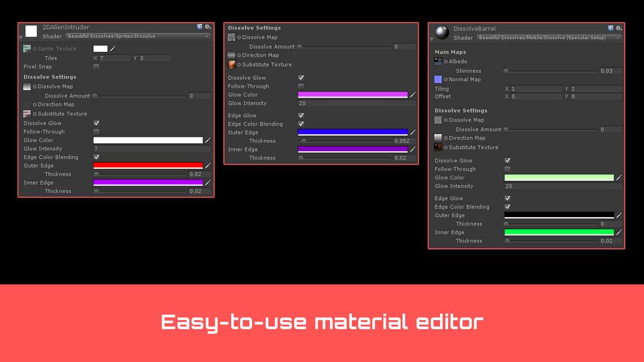Click Offset Y field in DissolveBarrel
The image size is (644, 362).
point(596,97)
